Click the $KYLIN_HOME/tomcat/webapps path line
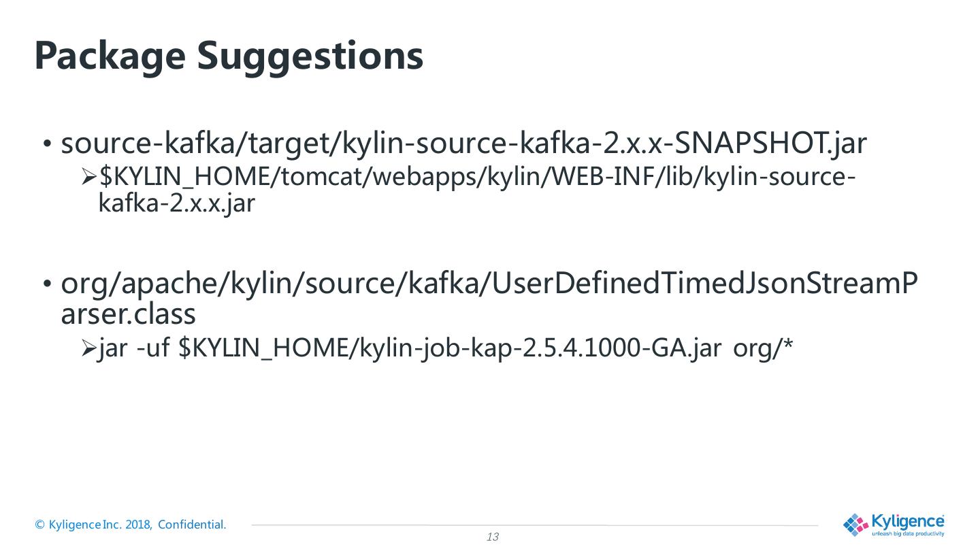 coord(478,178)
